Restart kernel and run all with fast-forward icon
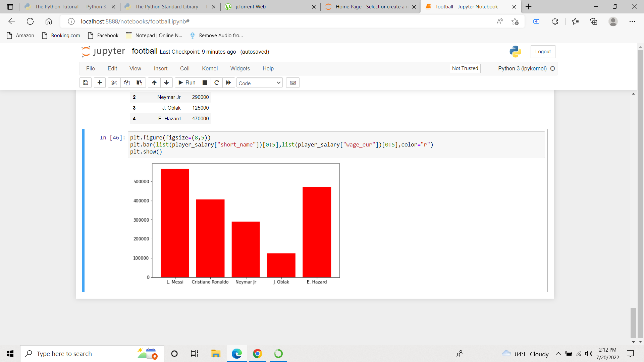 point(228,82)
